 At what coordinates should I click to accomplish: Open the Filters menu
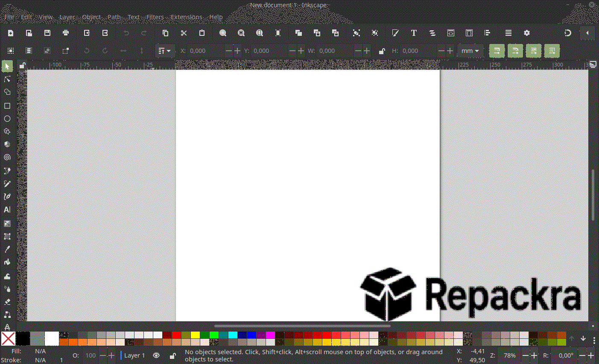pos(155,17)
